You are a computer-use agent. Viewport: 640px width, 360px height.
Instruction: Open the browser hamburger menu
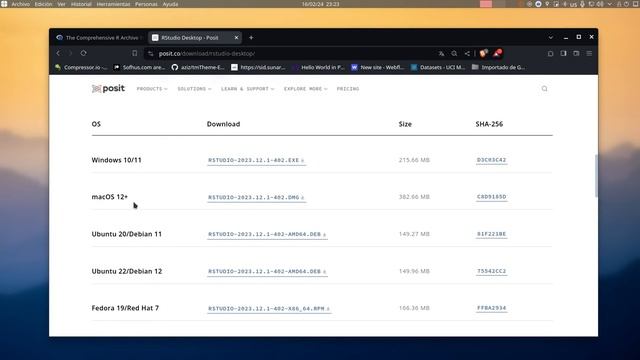(x=589, y=53)
